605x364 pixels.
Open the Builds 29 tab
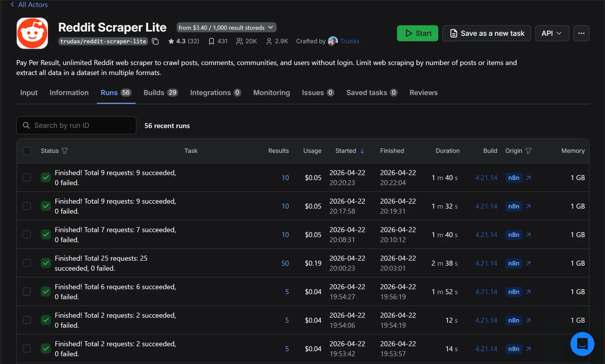pos(161,93)
